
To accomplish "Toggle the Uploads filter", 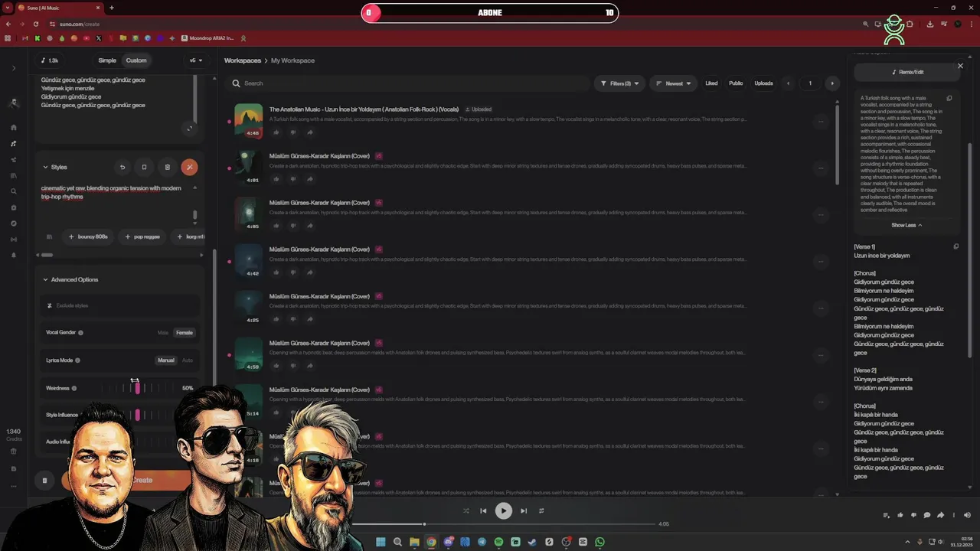I will point(763,83).
